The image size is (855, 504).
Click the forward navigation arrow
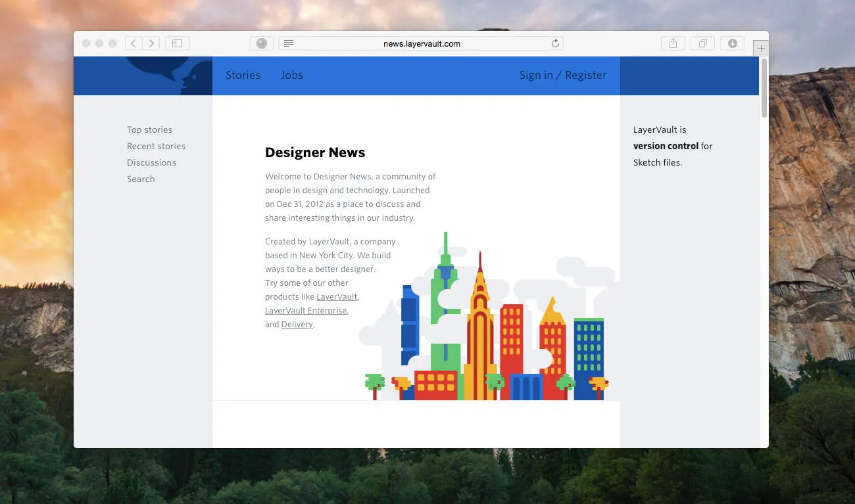[151, 43]
